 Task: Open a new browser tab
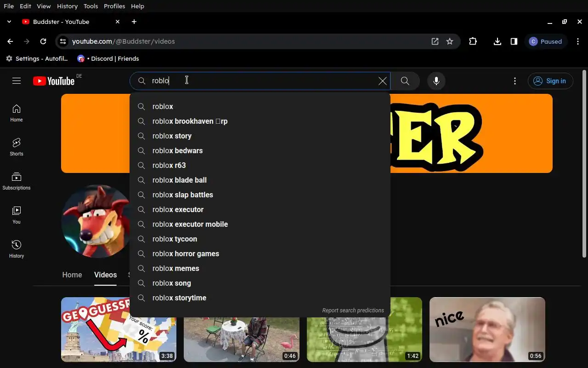pos(134,22)
